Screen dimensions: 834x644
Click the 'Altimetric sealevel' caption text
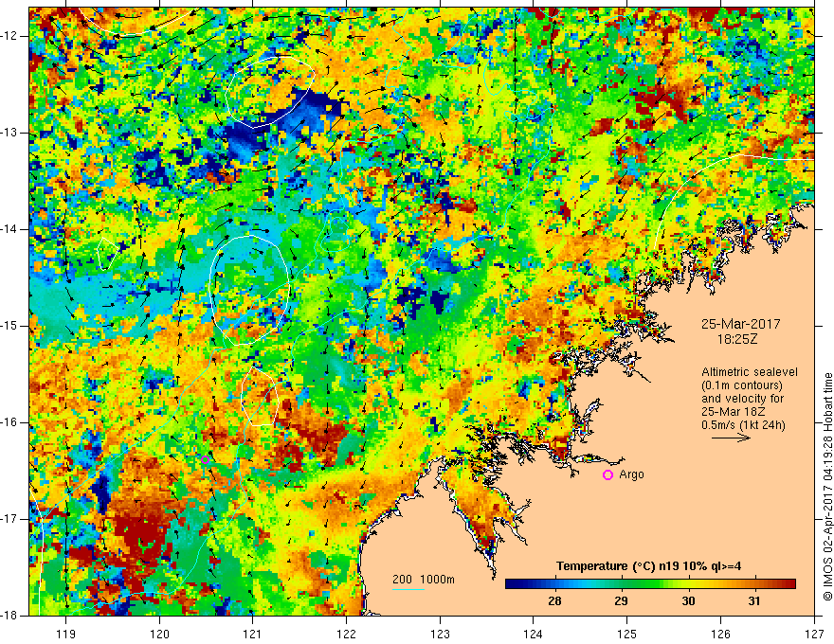(750, 372)
